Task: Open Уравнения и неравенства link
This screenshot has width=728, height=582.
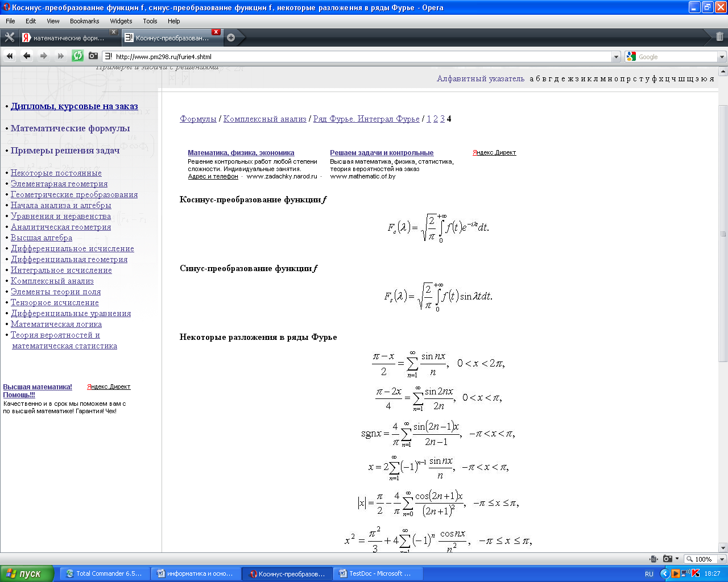Action: [61, 216]
